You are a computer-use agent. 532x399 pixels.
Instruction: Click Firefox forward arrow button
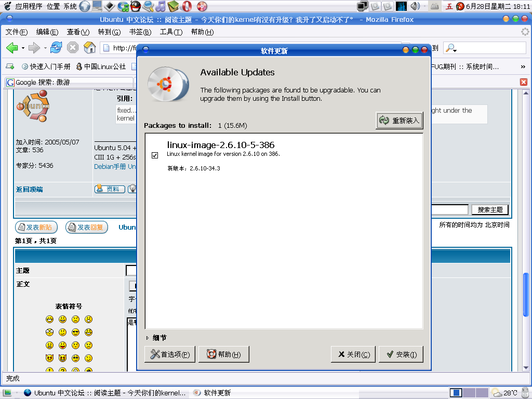pos(34,48)
